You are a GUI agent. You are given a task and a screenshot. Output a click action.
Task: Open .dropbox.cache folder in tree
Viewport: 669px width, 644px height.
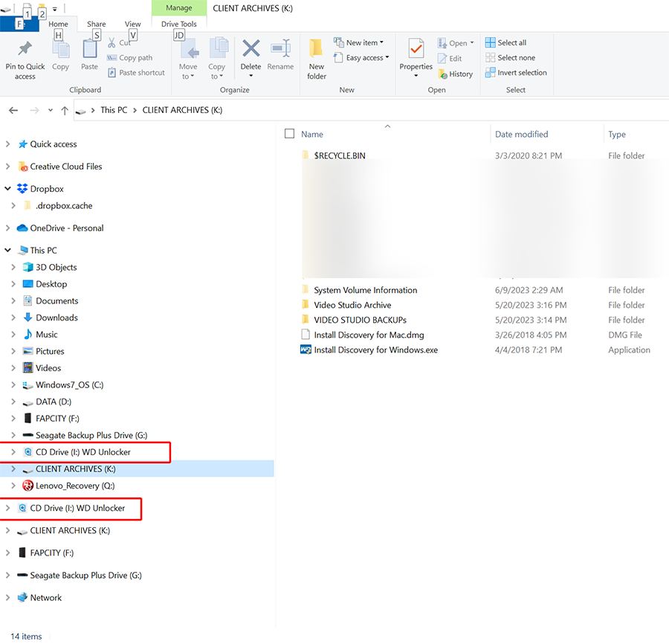pyautogui.click(x=64, y=206)
